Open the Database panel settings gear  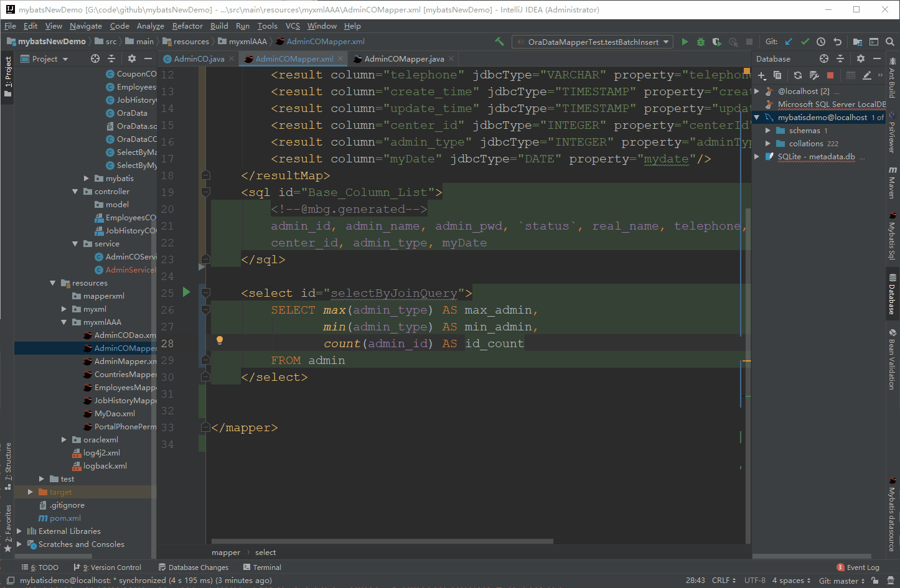(861, 58)
